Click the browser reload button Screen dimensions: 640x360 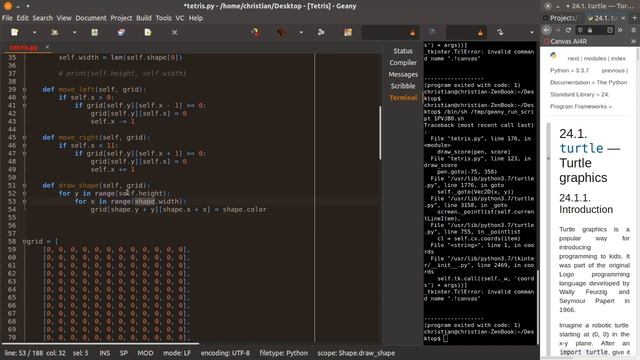568,30
